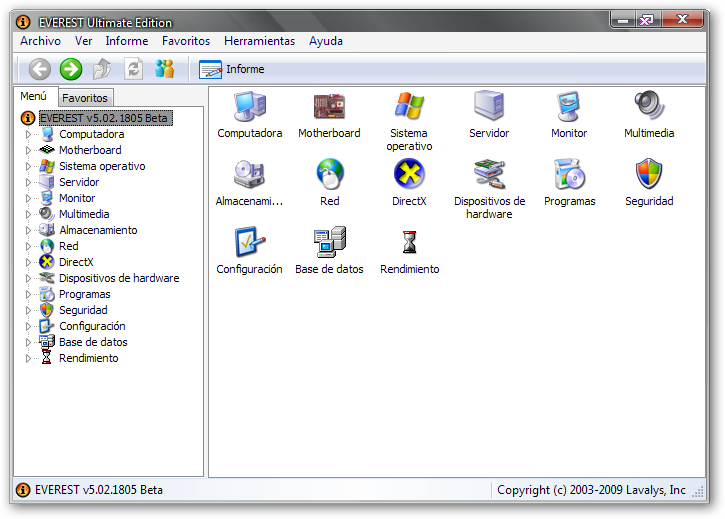This screenshot has width=725, height=519.
Task: Click the users group toolbar icon
Action: coord(165,69)
